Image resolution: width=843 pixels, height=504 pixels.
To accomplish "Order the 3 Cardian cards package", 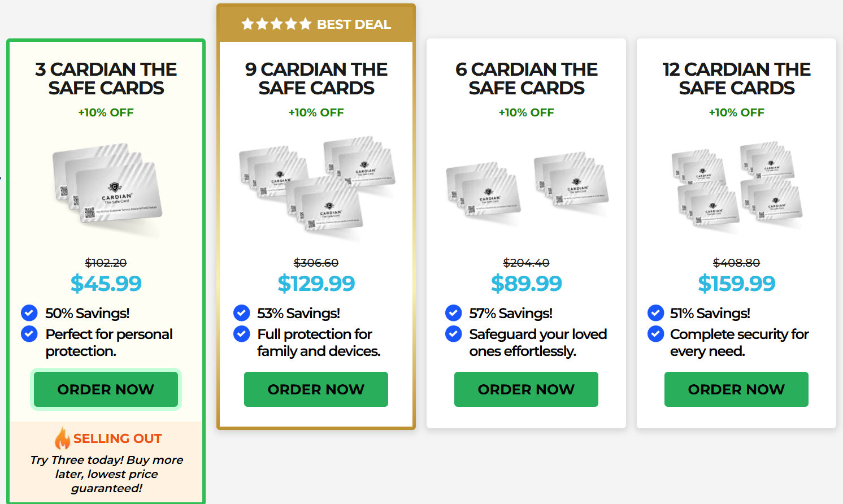I will (106, 389).
